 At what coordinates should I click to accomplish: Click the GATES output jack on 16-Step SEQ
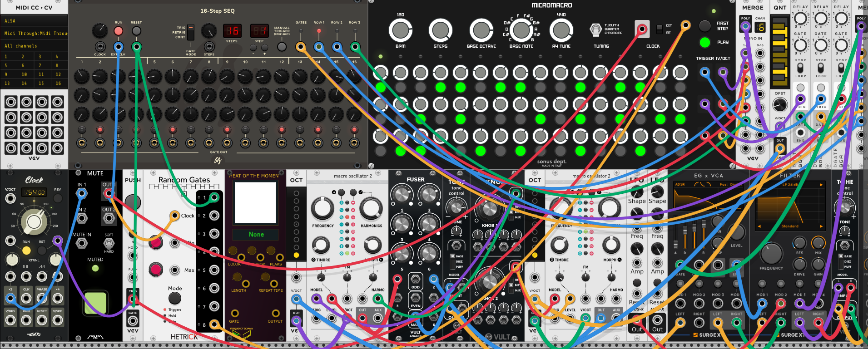pos(300,46)
